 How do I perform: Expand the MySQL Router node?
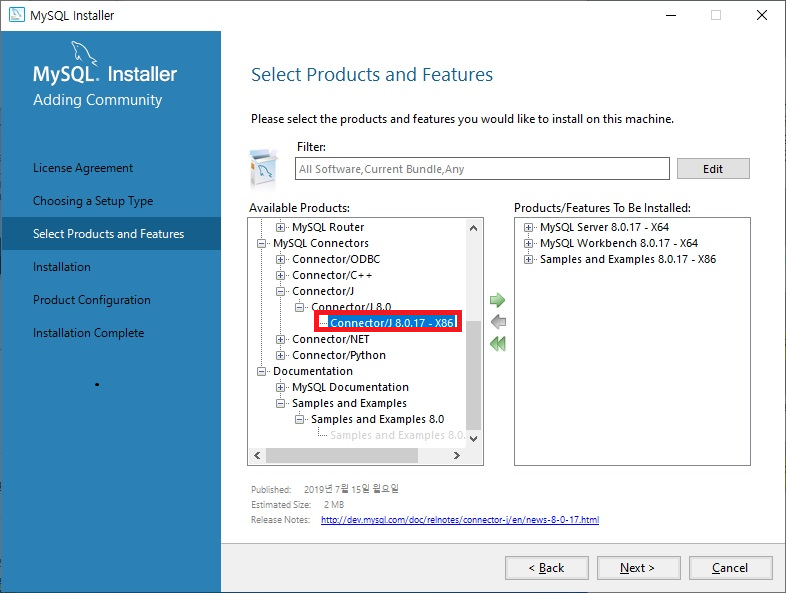pos(280,227)
